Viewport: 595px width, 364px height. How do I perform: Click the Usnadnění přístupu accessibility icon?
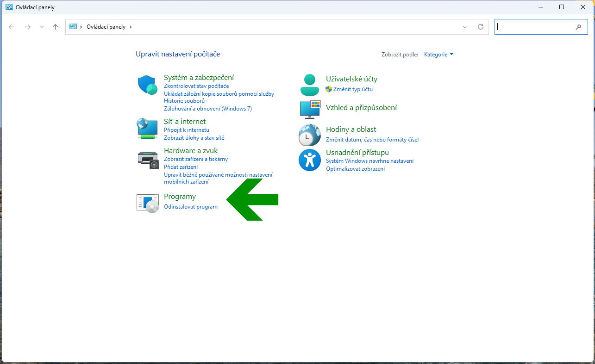pyautogui.click(x=310, y=160)
